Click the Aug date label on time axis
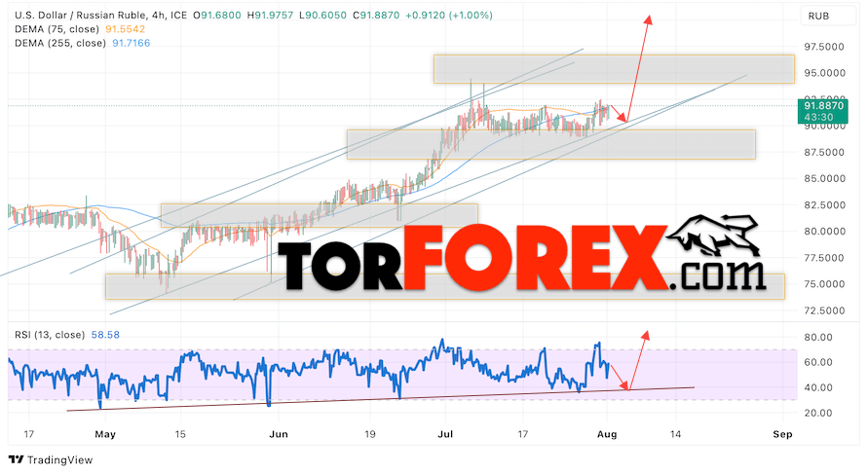The image size is (868, 474). click(607, 434)
